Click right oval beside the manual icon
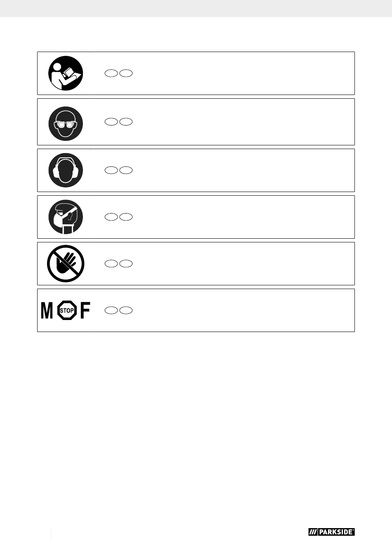This screenshot has width=392, height=555. click(126, 74)
